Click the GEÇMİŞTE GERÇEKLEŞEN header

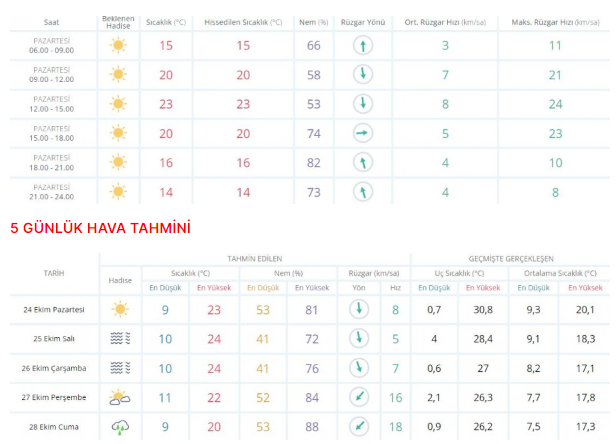point(510,258)
